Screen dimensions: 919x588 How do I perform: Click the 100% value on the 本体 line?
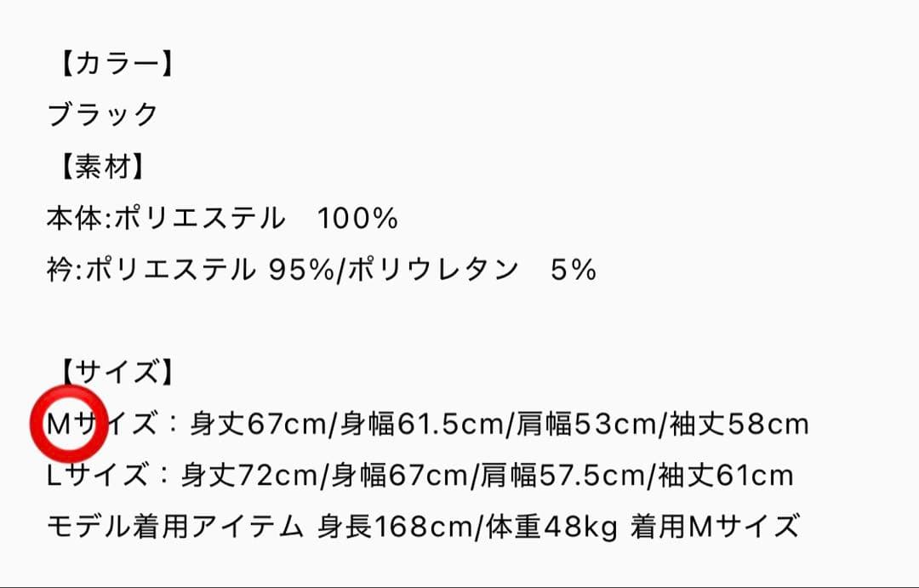pos(357,219)
